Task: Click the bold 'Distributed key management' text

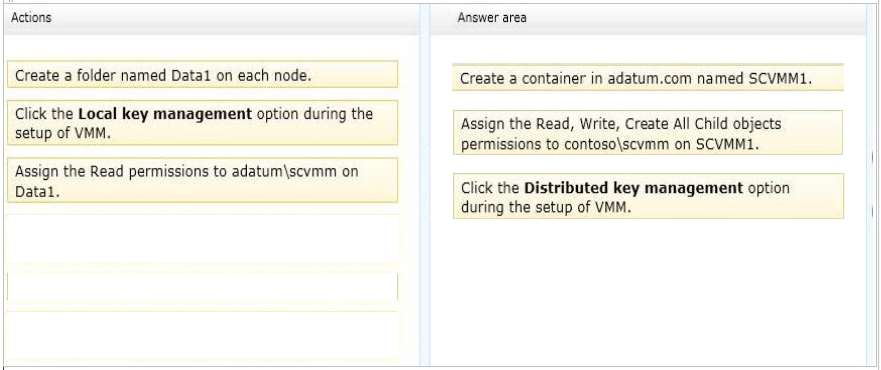Action: pyautogui.click(x=633, y=188)
